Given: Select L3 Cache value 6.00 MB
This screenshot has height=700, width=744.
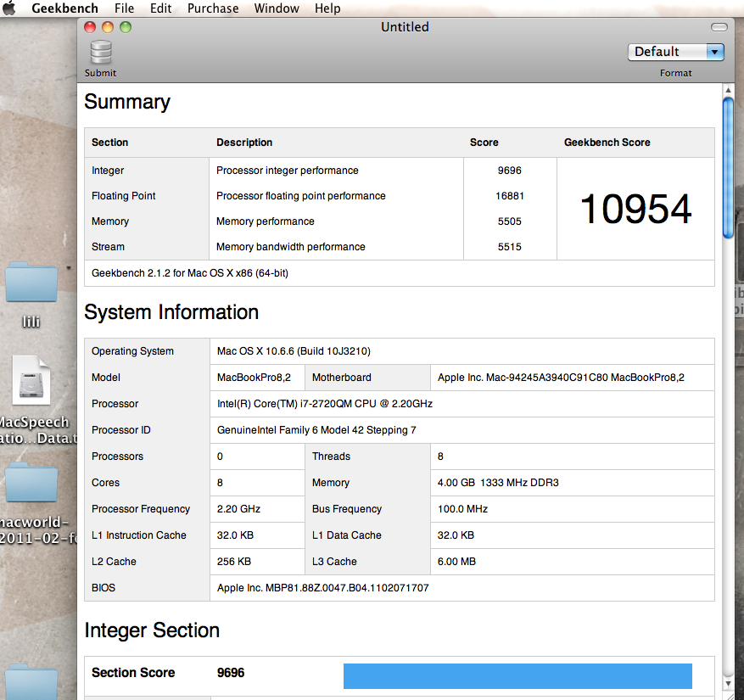Looking at the screenshot, I should point(456,562).
